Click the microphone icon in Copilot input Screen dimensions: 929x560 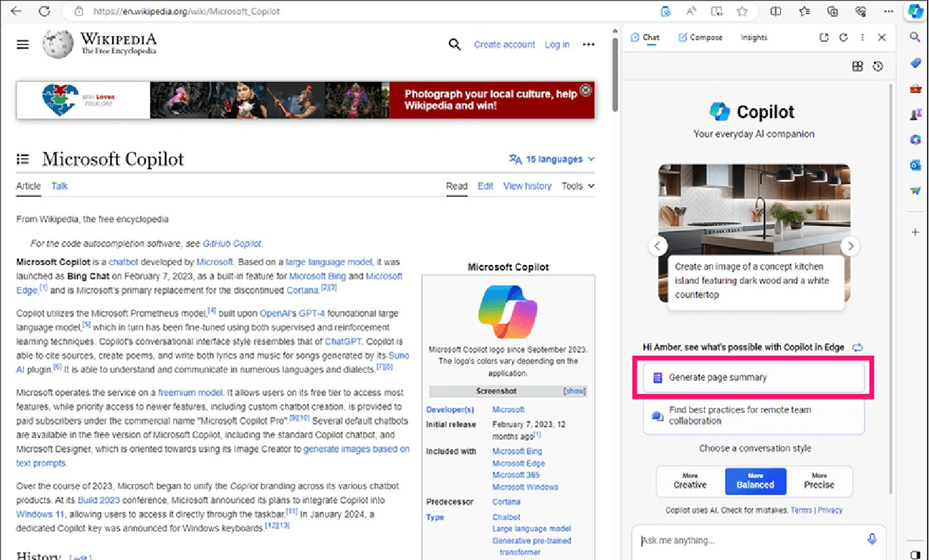point(872,539)
